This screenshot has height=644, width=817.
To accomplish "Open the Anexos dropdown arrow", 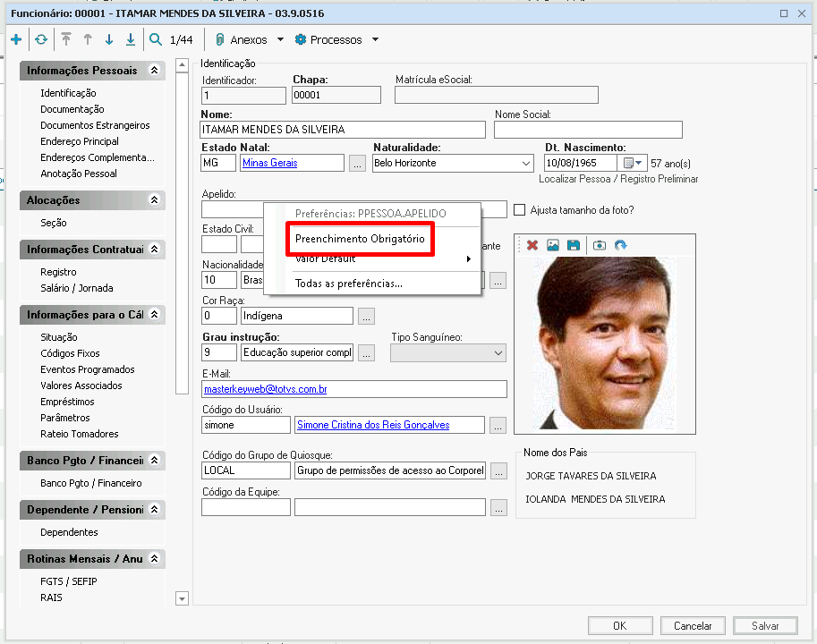I will click(x=280, y=39).
